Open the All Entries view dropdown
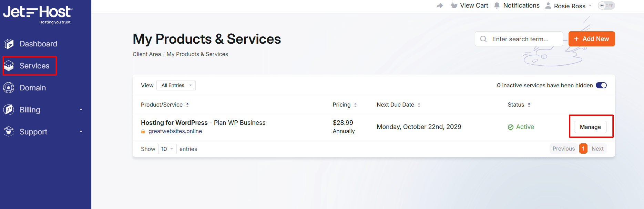This screenshot has height=209, width=644. click(x=176, y=85)
